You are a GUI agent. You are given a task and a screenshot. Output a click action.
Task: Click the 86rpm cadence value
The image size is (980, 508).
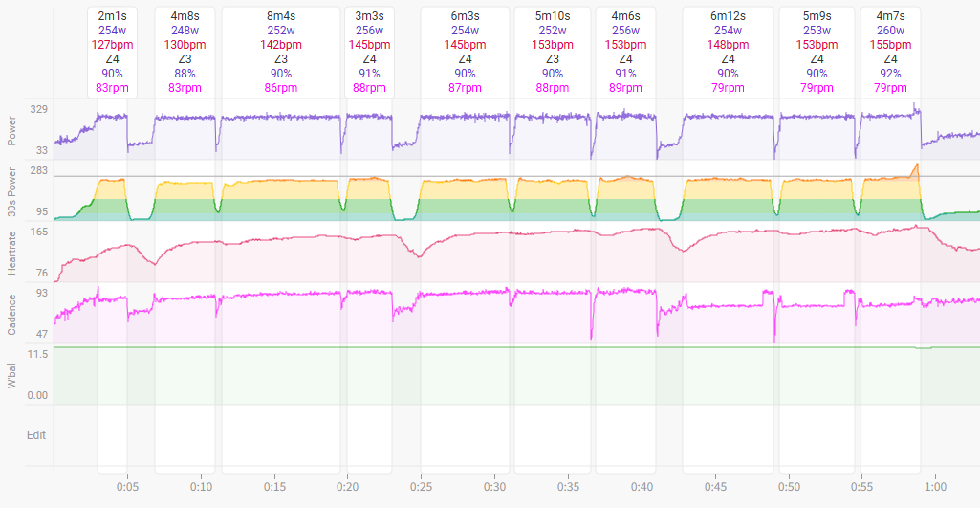click(x=281, y=88)
